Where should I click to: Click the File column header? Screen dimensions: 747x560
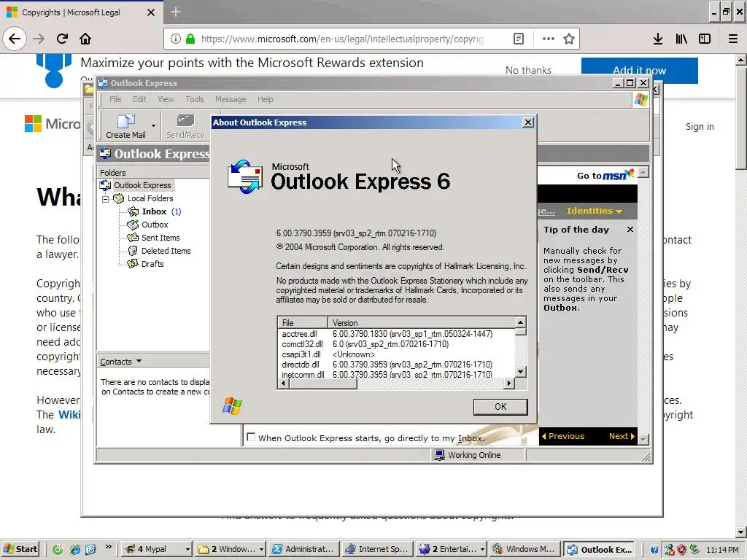point(303,322)
